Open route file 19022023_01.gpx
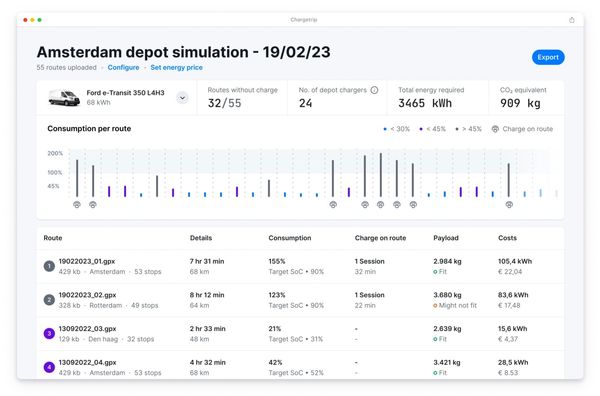The image size is (600, 396). pyautogui.click(x=87, y=261)
